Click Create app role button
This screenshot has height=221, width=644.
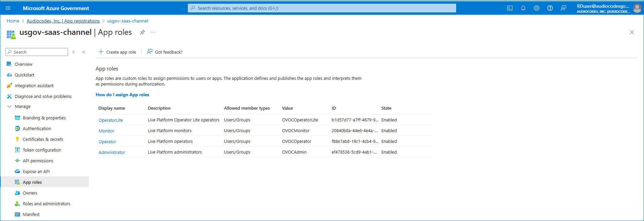117,52
